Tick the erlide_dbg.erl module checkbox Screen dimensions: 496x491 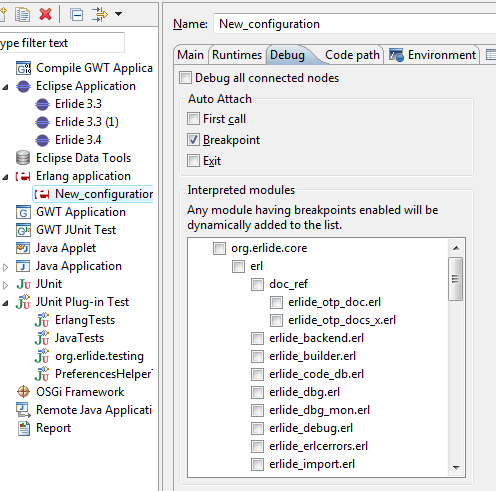[257, 392]
